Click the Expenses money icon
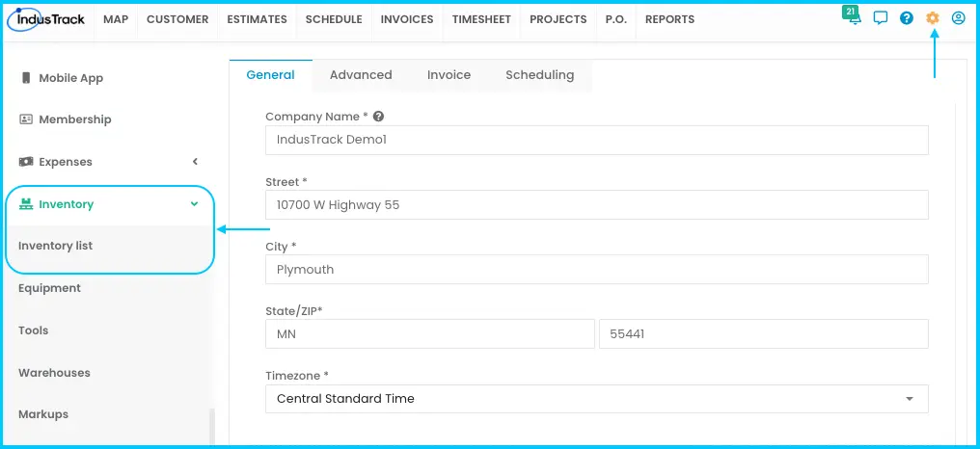 point(26,162)
